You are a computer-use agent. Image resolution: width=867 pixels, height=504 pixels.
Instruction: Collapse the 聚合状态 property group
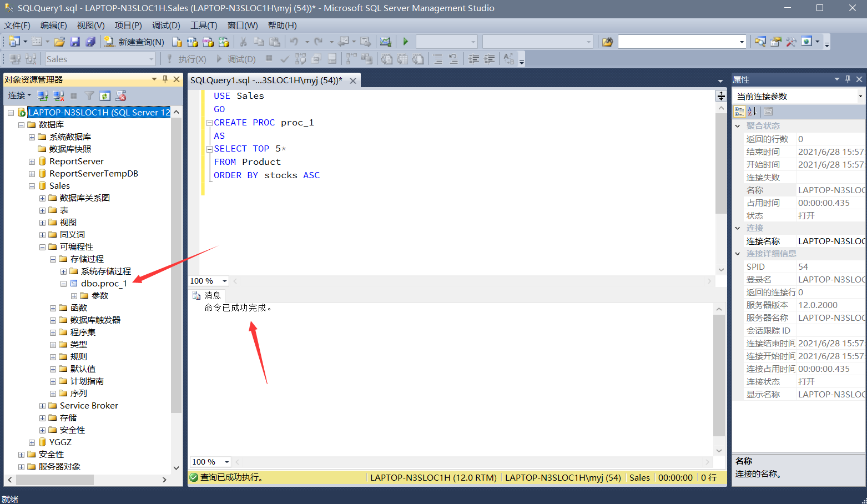[x=738, y=126]
